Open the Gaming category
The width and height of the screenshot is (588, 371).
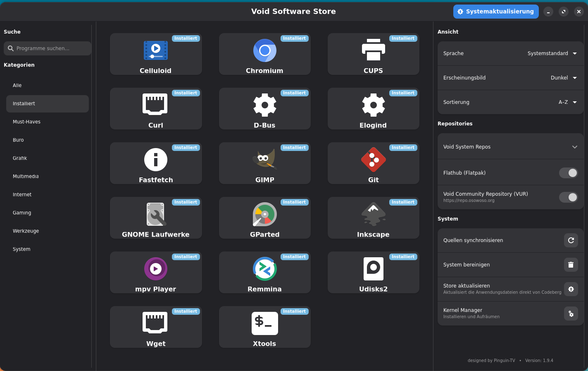[48, 213]
